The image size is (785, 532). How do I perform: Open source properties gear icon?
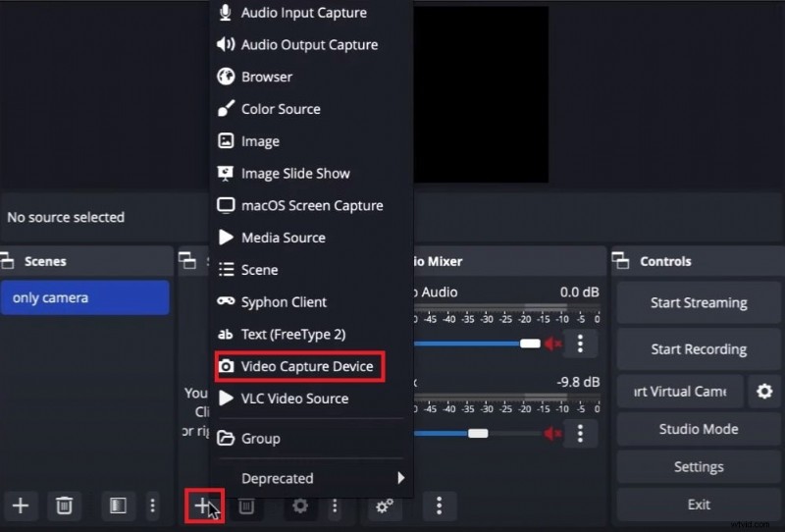click(300, 505)
